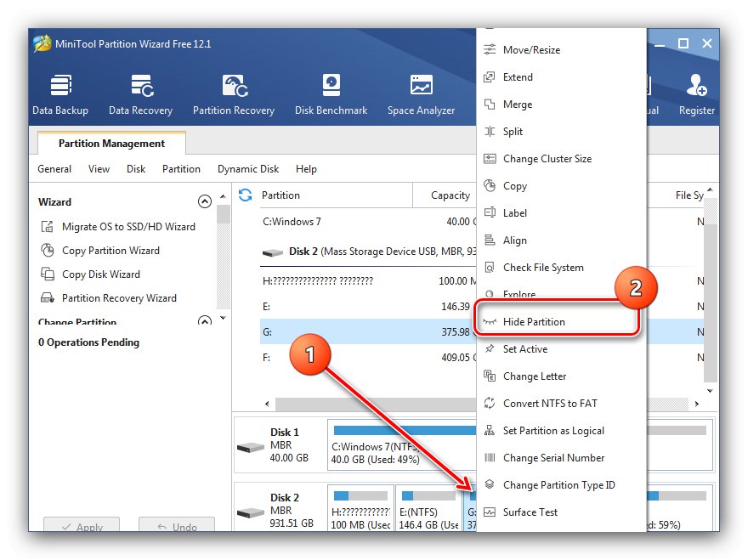Click the Align icon in context menu
This screenshot has height=560, width=748.
click(x=490, y=240)
